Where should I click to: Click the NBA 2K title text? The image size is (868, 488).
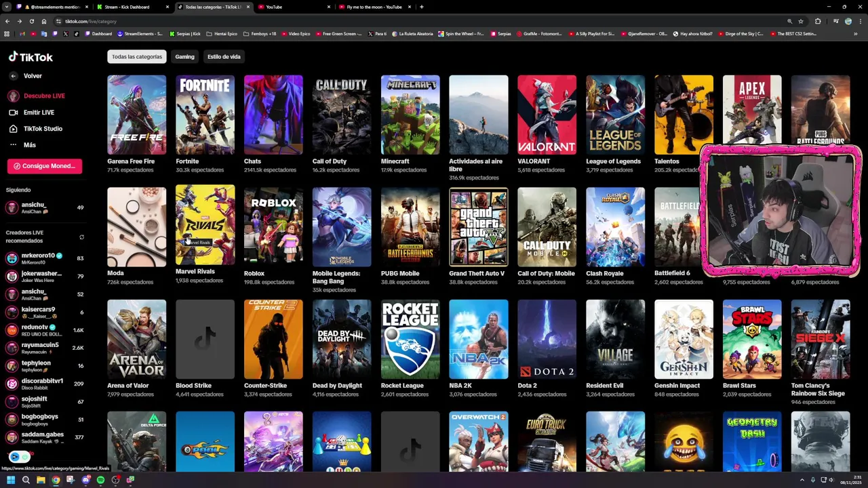pos(460,386)
